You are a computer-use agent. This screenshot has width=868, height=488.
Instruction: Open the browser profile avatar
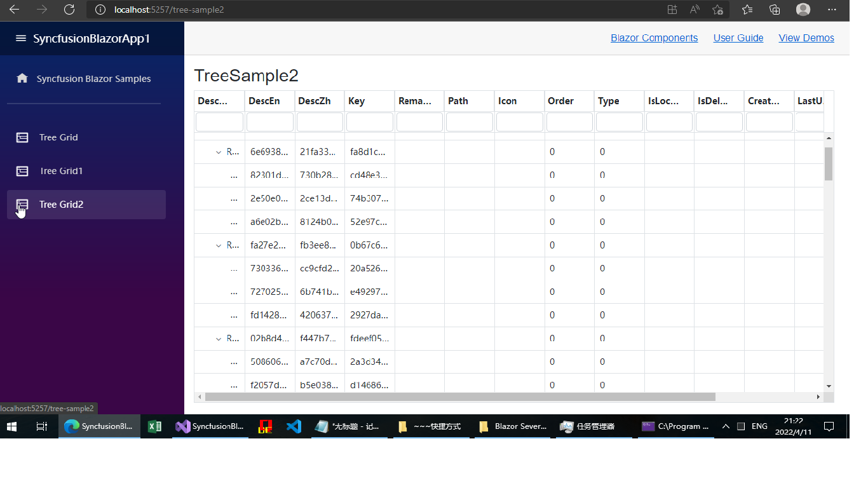(x=803, y=10)
